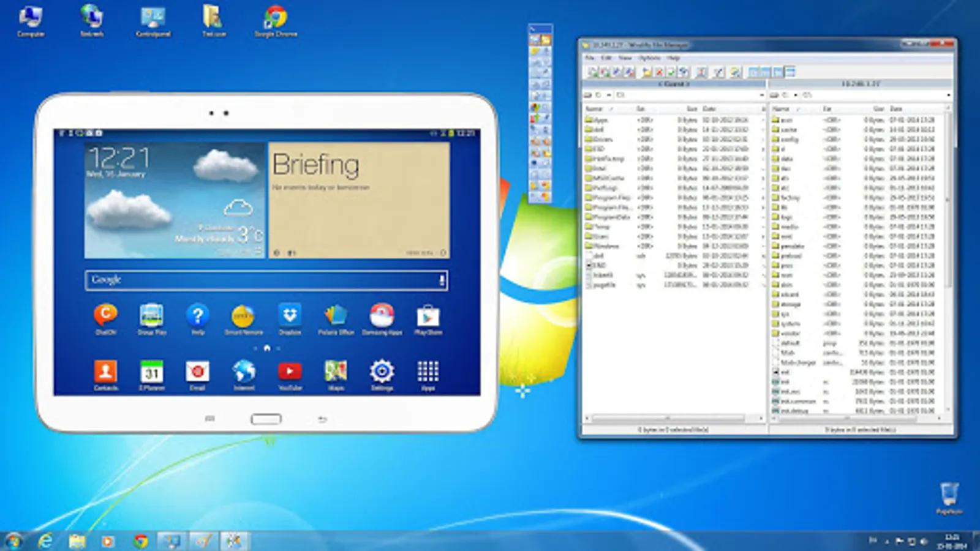The height and width of the screenshot is (551, 980).
Task: Toggle the detailed file view in the toolbar
Action: 788,72
